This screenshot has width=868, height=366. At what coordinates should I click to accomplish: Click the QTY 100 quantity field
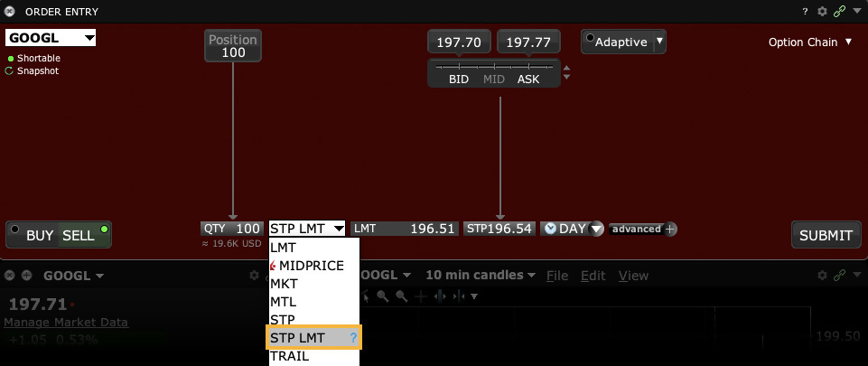pyautogui.click(x=232, y=229)
